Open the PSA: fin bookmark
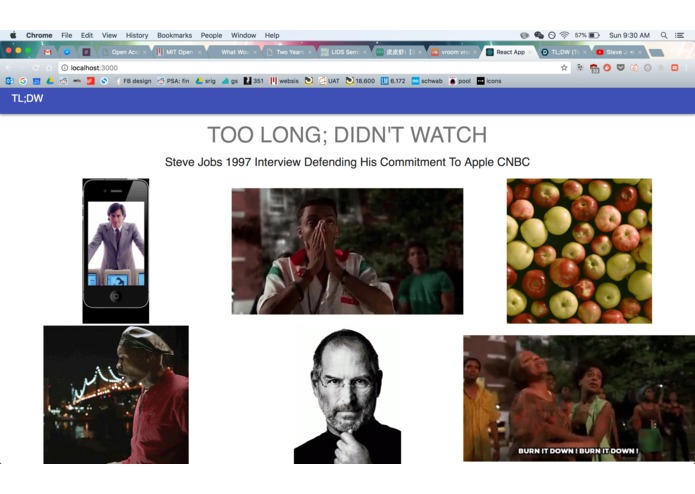The height and width of the screenshot is (494, 695). point(173,81)
